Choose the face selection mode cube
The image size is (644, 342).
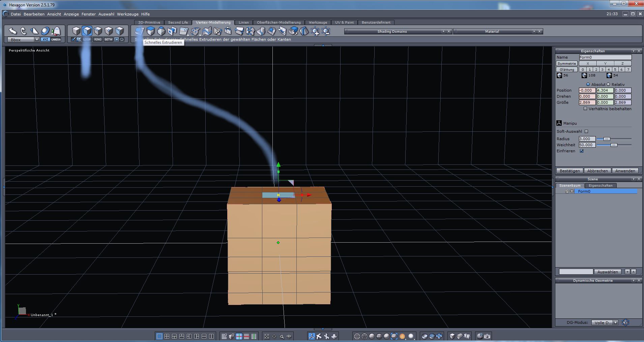[87, 31]
